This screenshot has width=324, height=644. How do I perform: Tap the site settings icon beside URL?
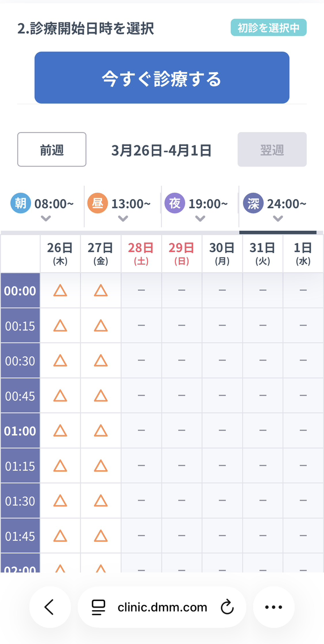pyautogui.click(x=98, y=607)
